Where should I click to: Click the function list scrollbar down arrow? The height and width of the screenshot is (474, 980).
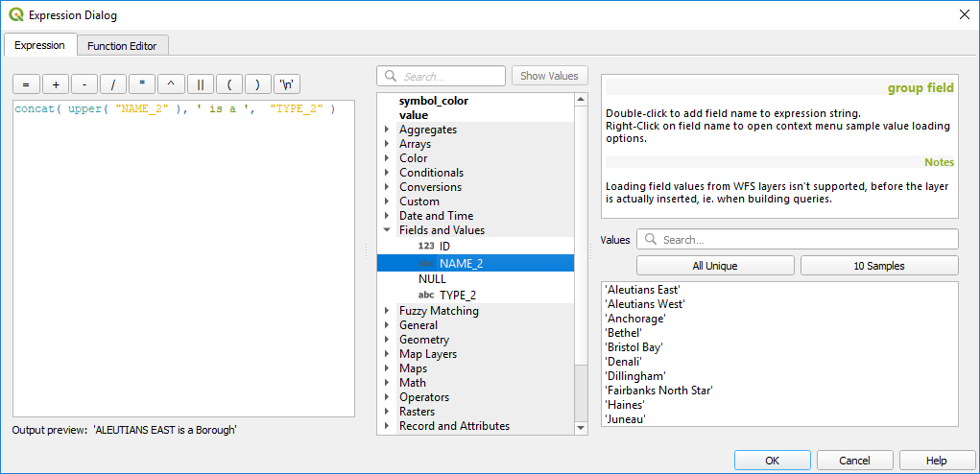click(x=581, y=428)
